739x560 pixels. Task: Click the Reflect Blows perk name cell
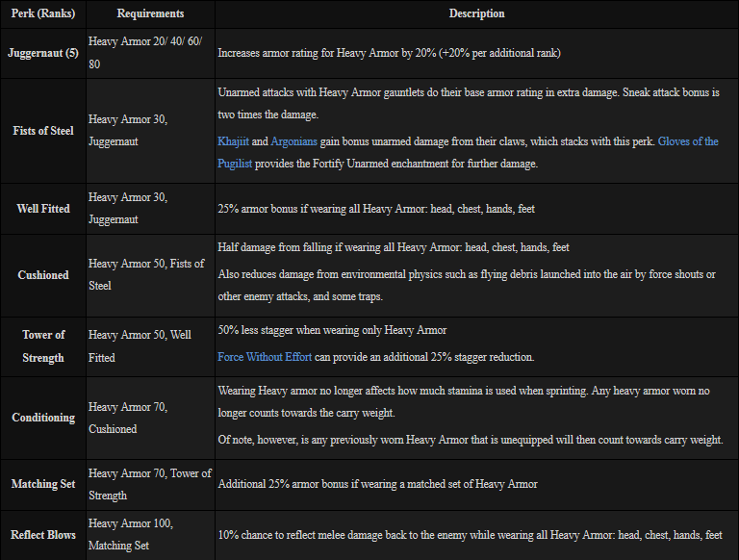[42, 535]
